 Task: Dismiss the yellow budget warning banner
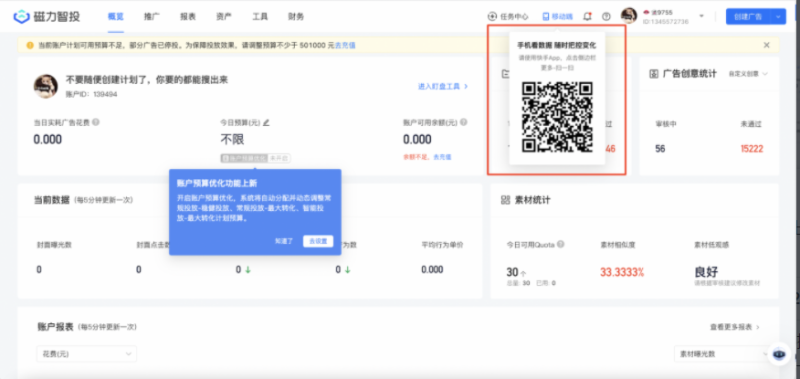coord(766,45)
